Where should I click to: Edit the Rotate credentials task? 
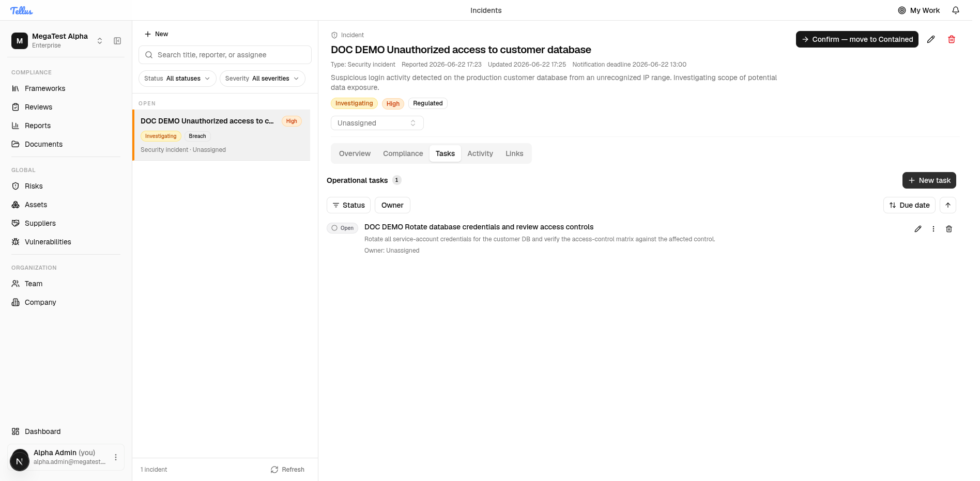click(918, 229)
